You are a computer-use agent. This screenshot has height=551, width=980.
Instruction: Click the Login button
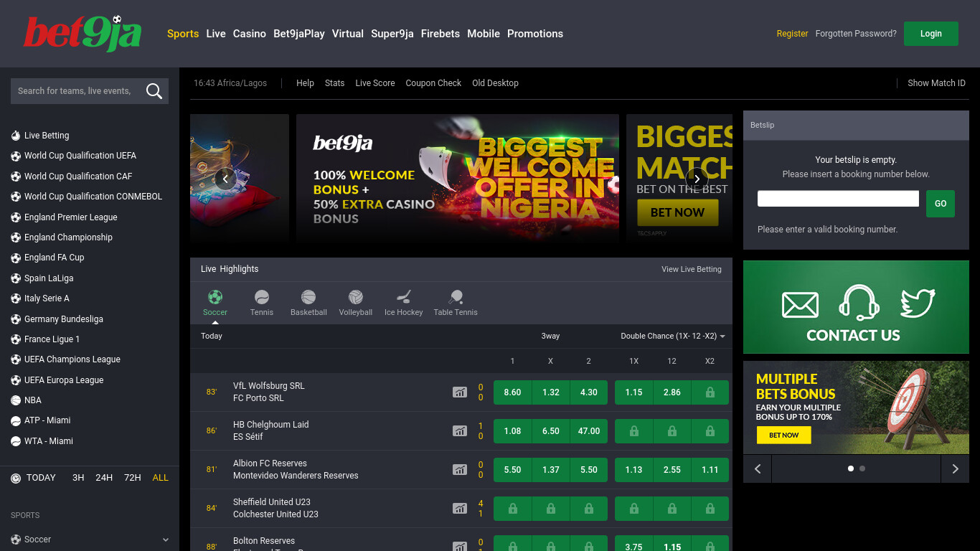point(931,34)
